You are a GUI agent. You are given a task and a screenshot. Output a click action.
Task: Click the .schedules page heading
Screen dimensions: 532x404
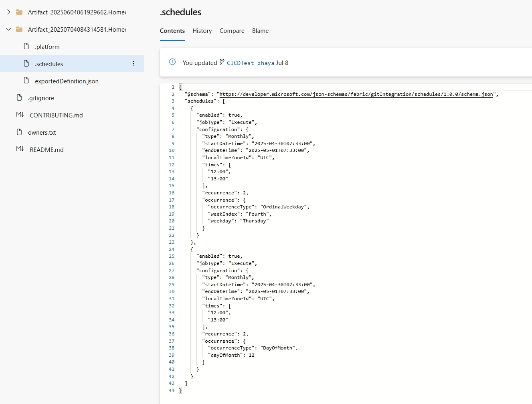[180, 12]
